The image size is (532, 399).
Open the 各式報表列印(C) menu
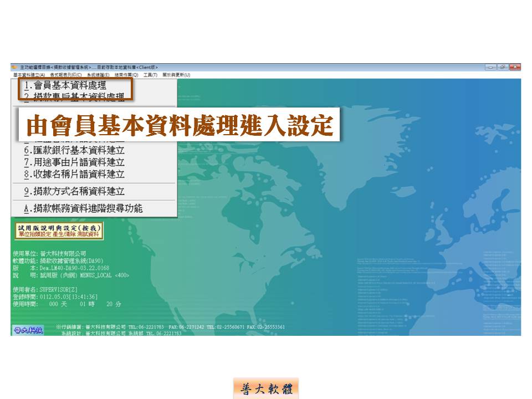(x=66, y=75)
